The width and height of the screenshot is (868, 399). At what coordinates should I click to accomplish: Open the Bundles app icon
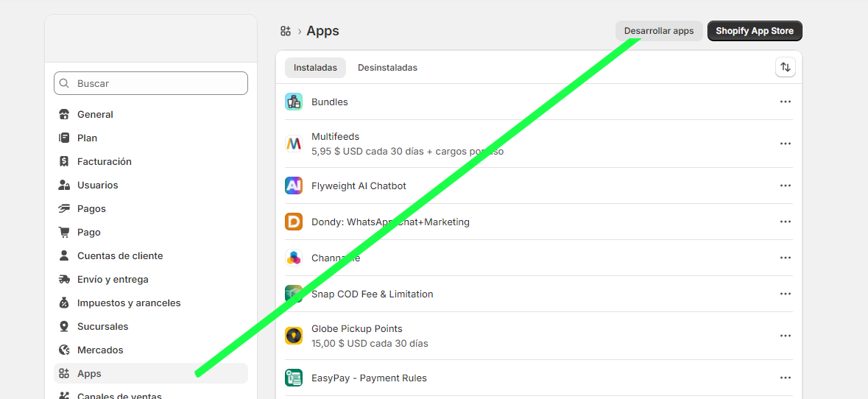point(294,102)
